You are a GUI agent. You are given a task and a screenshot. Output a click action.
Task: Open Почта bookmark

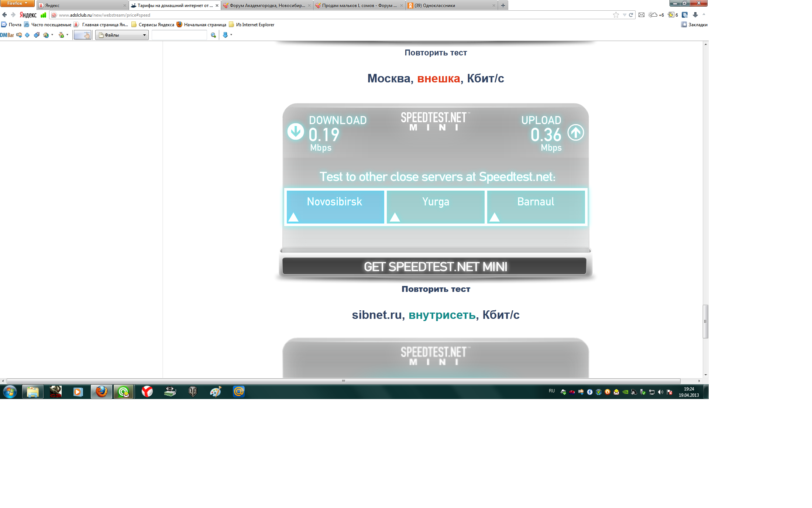11,25
